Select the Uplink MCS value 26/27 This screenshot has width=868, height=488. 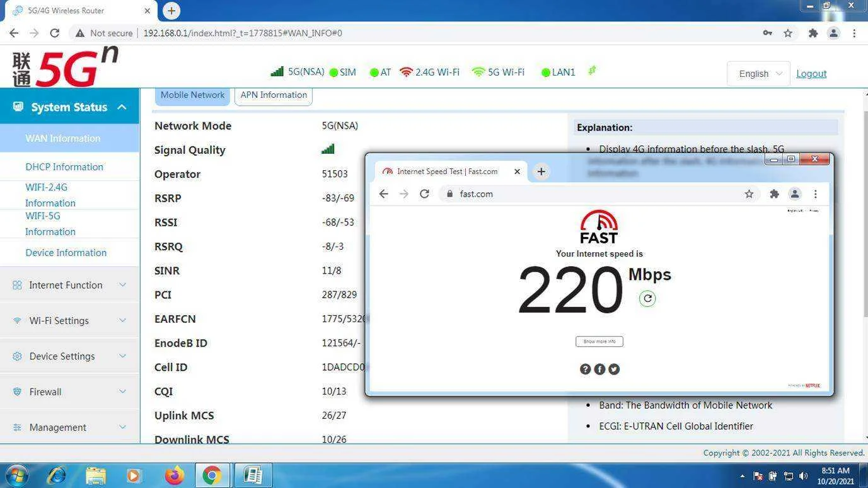334,415
